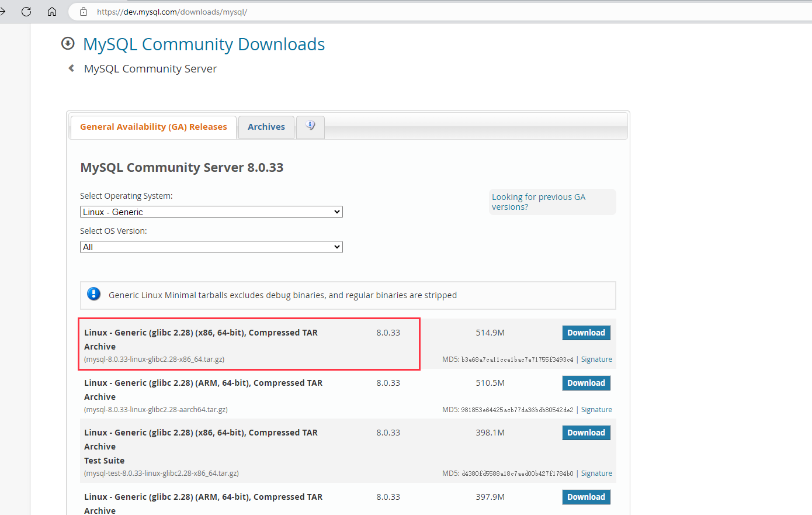Click filename mysql-8.0.33-linux-glibc2.28-aarch64.tar.gz
The width and height of the screenshot is (812, 515).
click(x=156, y=410)
